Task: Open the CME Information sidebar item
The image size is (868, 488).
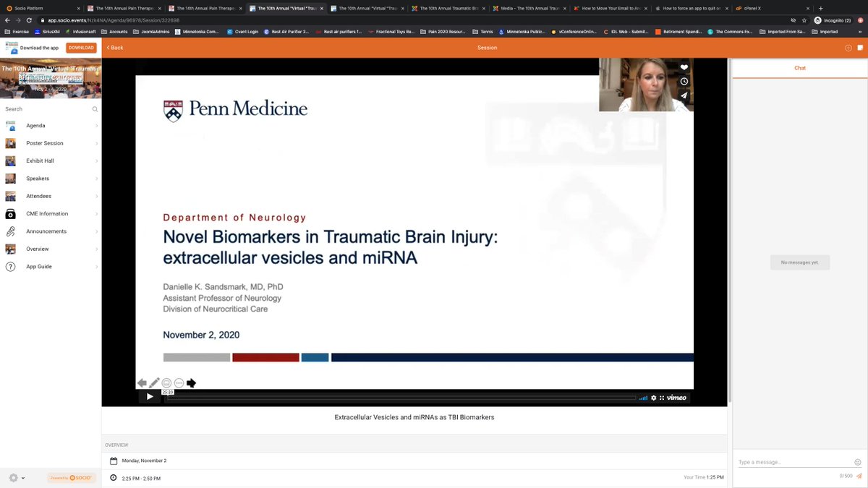Action: 47,213
